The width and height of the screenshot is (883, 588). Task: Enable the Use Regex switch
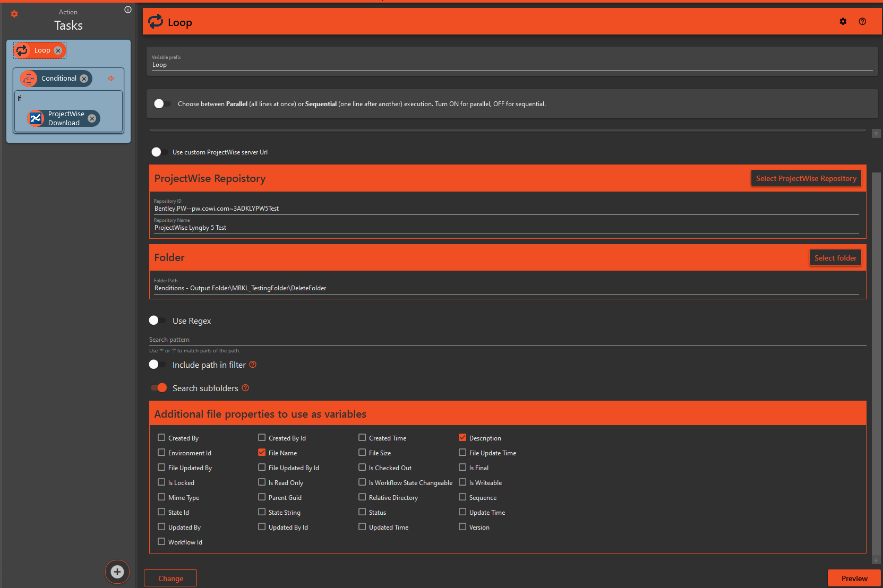coord(157,321)
